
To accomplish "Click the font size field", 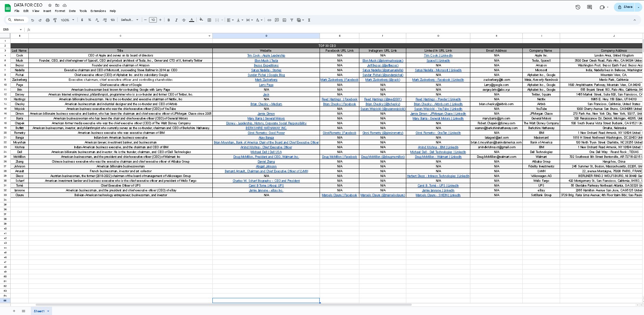I will coord(153,20).
